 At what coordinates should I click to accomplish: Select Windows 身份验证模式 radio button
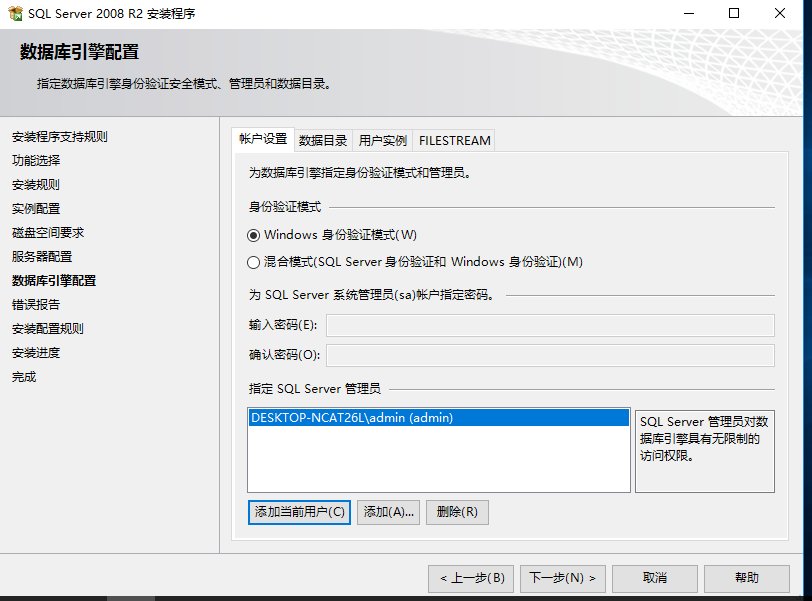[x=253, y=235]
